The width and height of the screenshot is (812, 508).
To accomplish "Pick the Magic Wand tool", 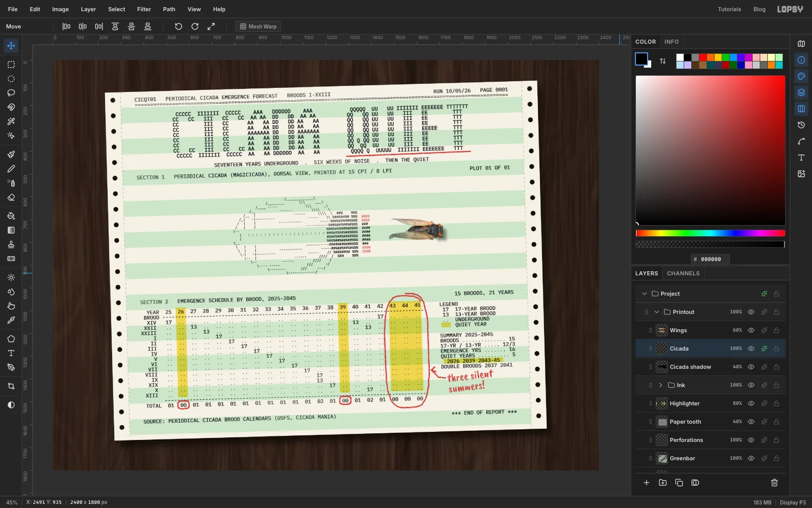I will (11, 121).
